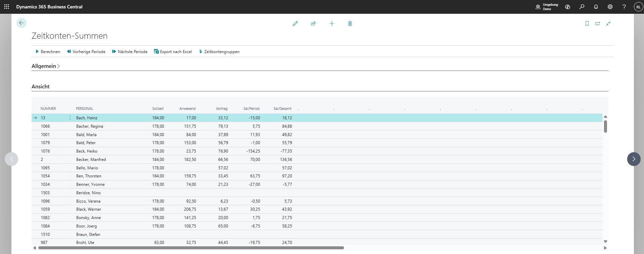Click Bicco, Verena name cell
The height and width of the screenshot is (254, 644).
pyautogui.click(x=88, y=201)
